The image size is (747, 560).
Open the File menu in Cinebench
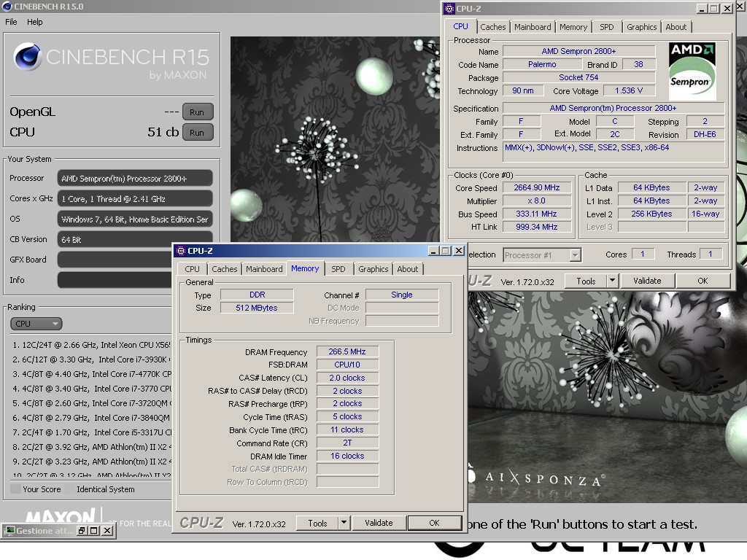pyautogui.click(x=11, y=22)
